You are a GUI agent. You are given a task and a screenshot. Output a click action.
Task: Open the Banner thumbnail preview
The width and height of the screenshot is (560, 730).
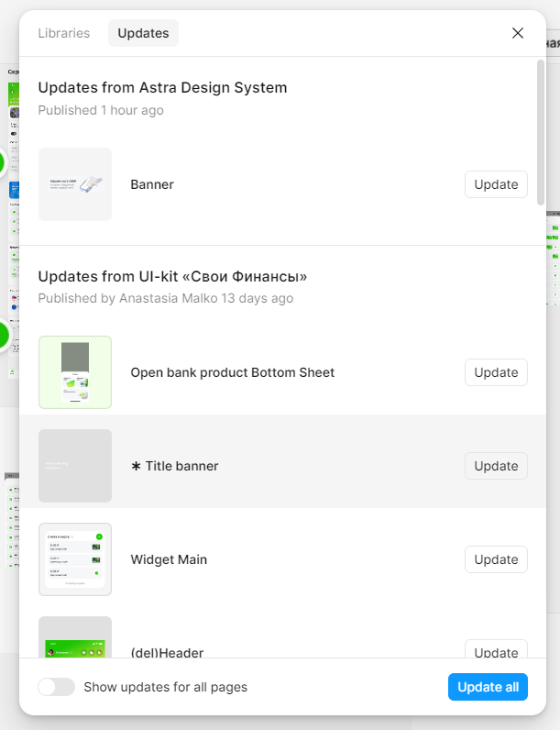[x=75, y=184]
